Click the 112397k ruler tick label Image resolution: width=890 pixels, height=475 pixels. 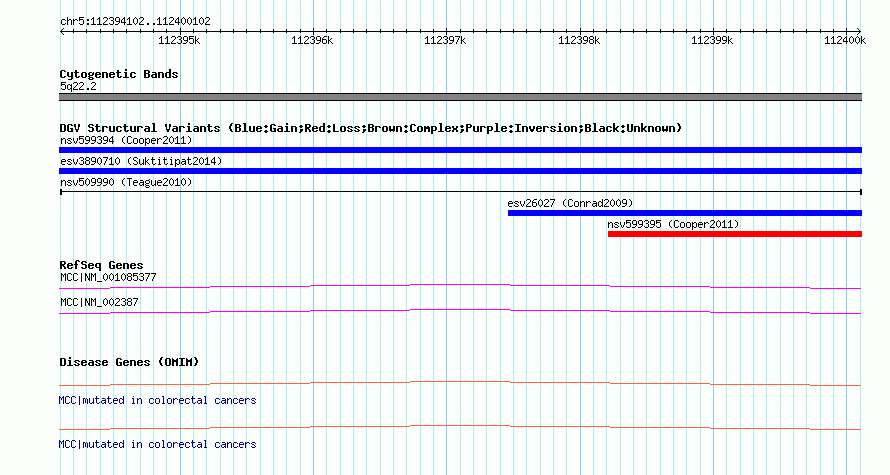click(446, 40)
